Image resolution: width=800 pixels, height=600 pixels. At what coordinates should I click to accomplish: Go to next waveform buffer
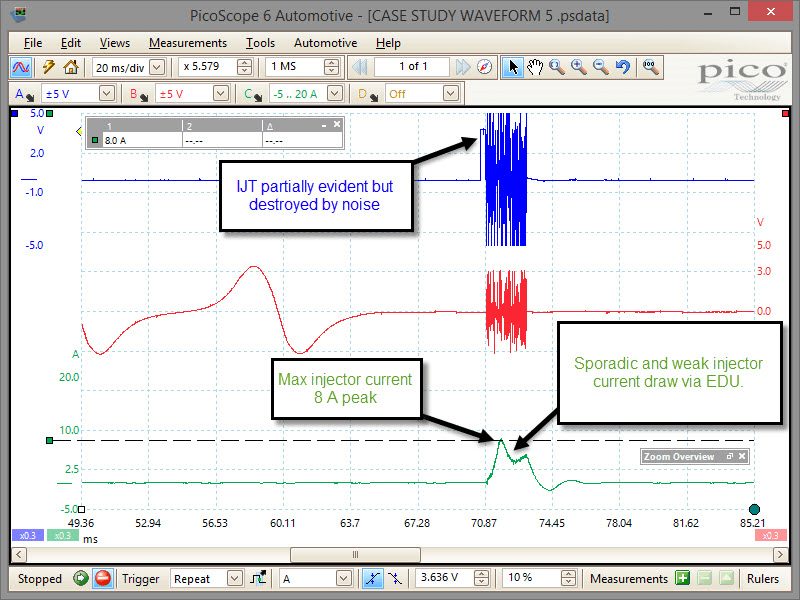click(463, 67)
